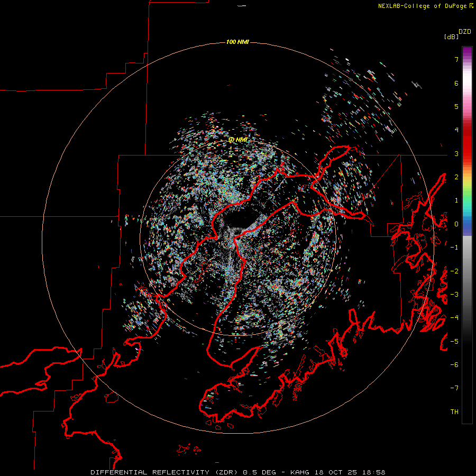Viewport: 476px width, 476px height.
Task: Click the -3 value on the scale
Action: pyautogui.click(x=454, y=295)
